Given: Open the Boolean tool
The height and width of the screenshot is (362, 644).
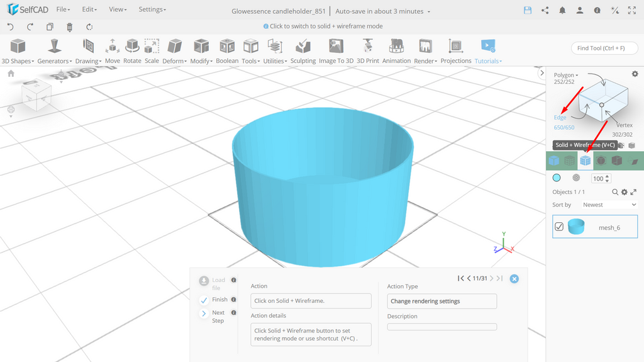Looking at the screenshot, I should pos(227,52).
